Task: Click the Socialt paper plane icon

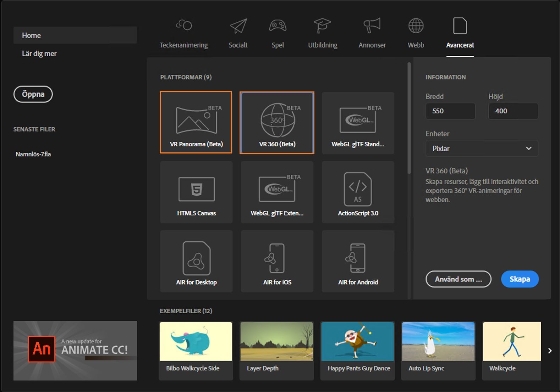Action: [238, 26]
